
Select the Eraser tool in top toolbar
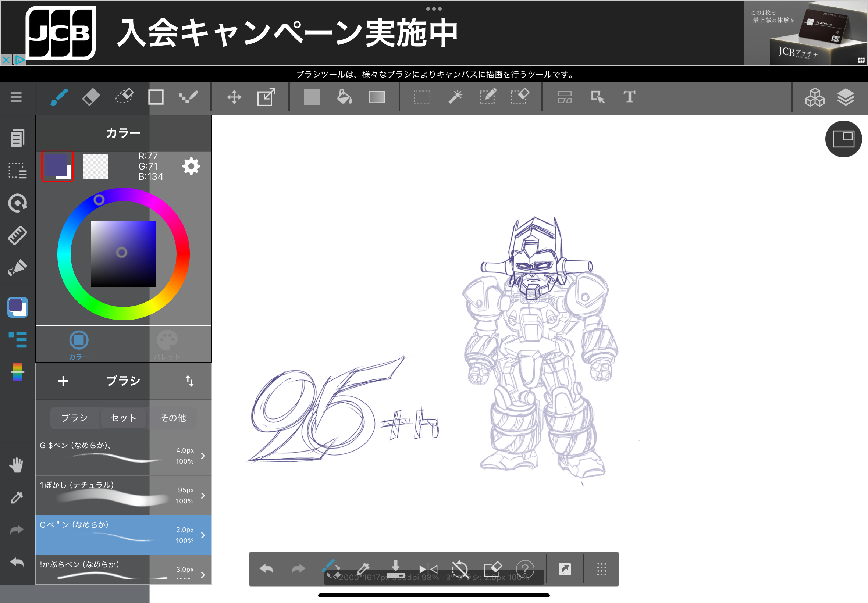[91, 97]
